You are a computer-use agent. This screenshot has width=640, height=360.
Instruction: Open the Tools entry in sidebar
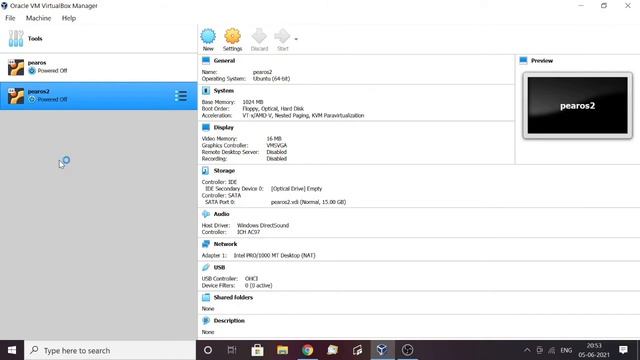[98, 39]
